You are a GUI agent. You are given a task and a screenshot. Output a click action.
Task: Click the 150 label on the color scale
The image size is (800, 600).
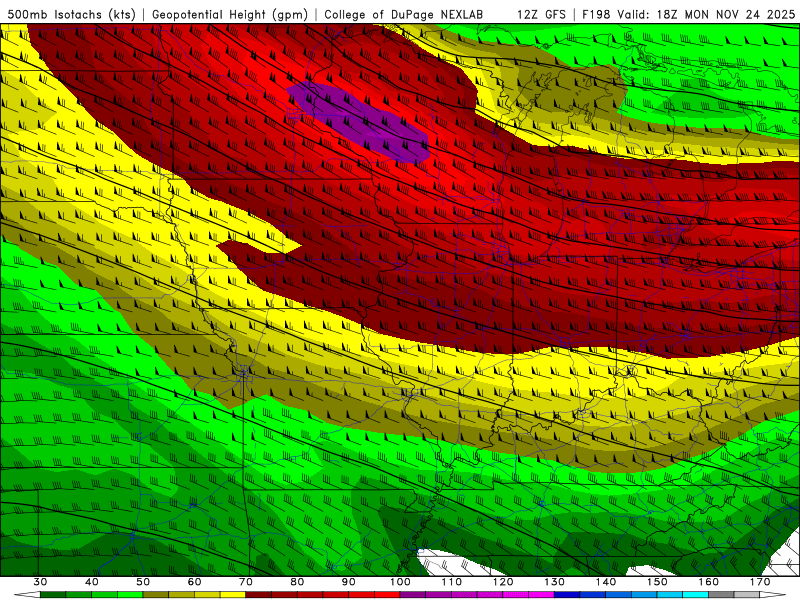coord(657,582)
